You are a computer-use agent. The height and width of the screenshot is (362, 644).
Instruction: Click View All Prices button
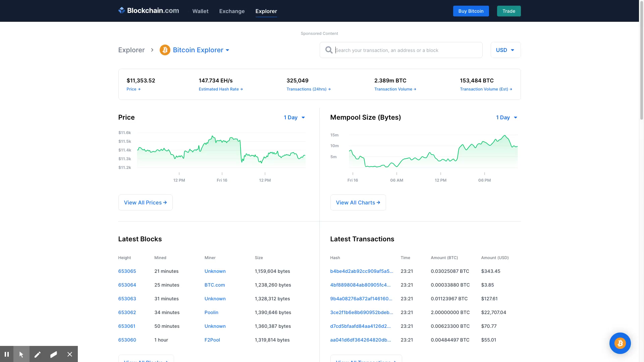[x=145, y=202]
